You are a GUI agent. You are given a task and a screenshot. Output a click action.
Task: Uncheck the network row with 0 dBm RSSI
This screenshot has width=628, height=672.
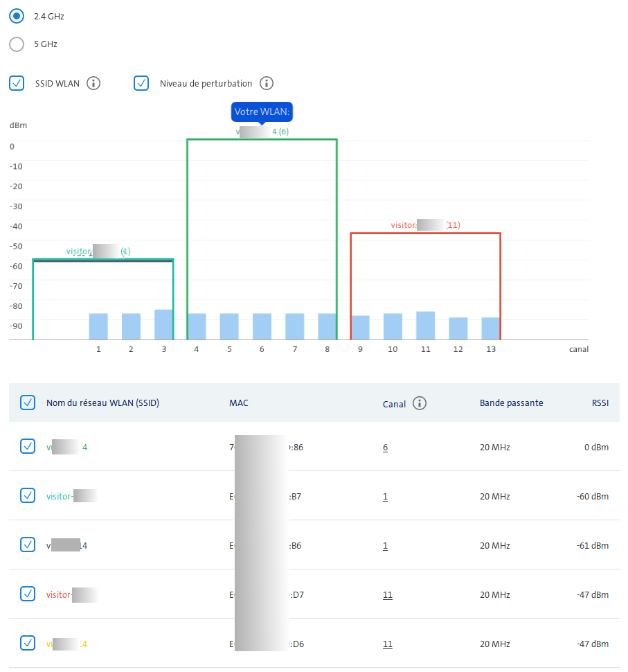(28, 447)
